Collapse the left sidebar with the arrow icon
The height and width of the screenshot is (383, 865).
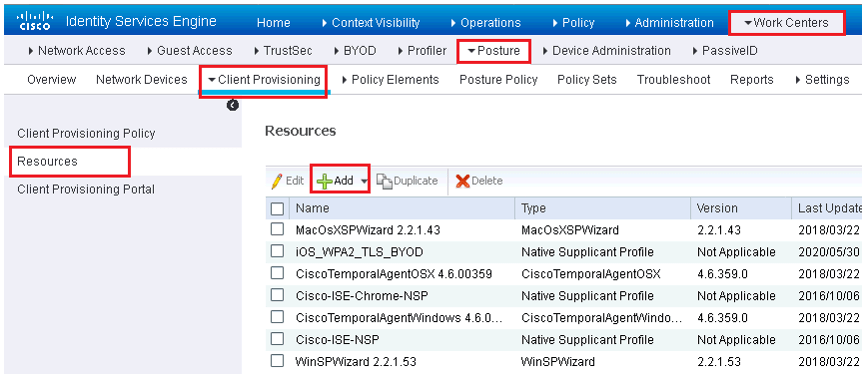[233, 105]
